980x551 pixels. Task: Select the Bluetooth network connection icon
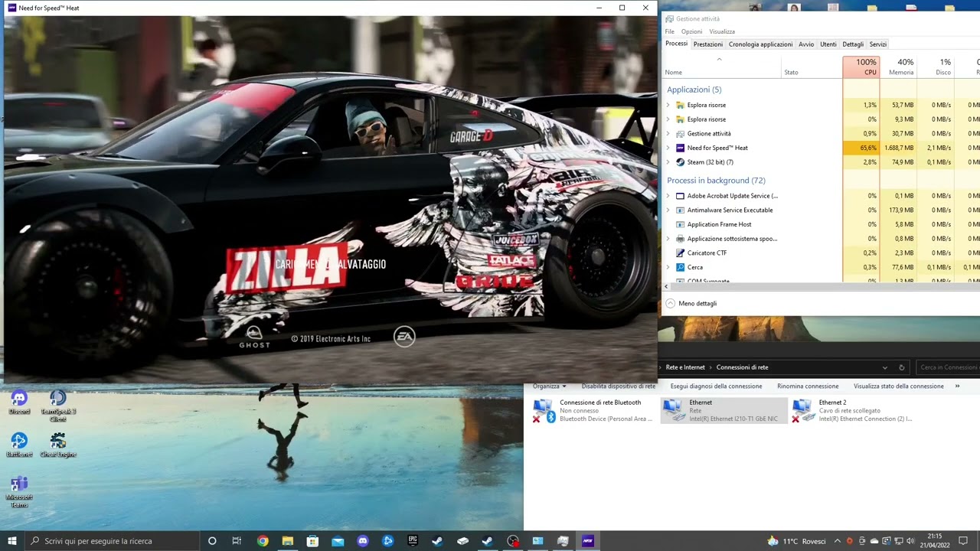pos(544,411)
